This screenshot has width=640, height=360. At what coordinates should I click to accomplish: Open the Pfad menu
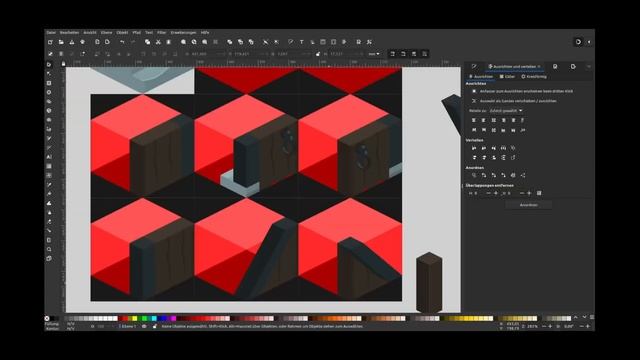[136, 33]
